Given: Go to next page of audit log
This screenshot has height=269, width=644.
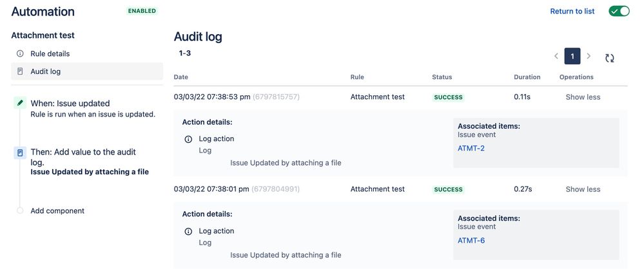Looking at the screenshot, I should (589, 56).
